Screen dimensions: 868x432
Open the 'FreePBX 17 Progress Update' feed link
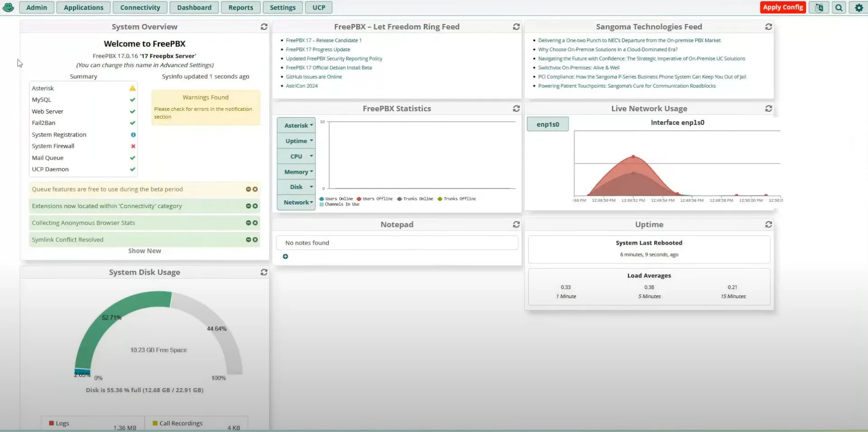click(318, 49)
